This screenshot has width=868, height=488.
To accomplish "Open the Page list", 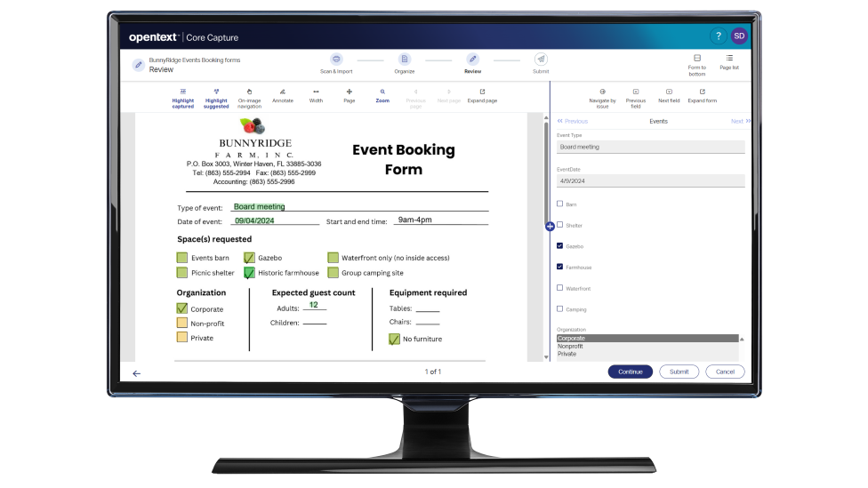I will [x=729, y=62].
